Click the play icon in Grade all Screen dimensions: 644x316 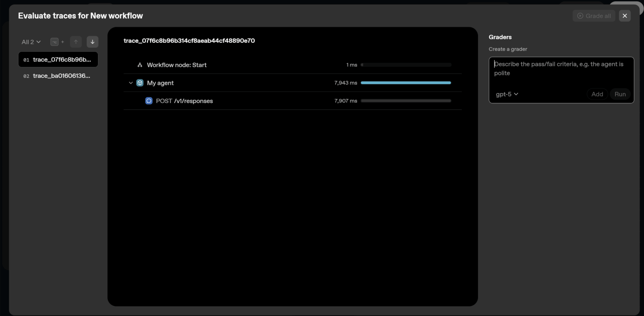(x=580, y=16)
